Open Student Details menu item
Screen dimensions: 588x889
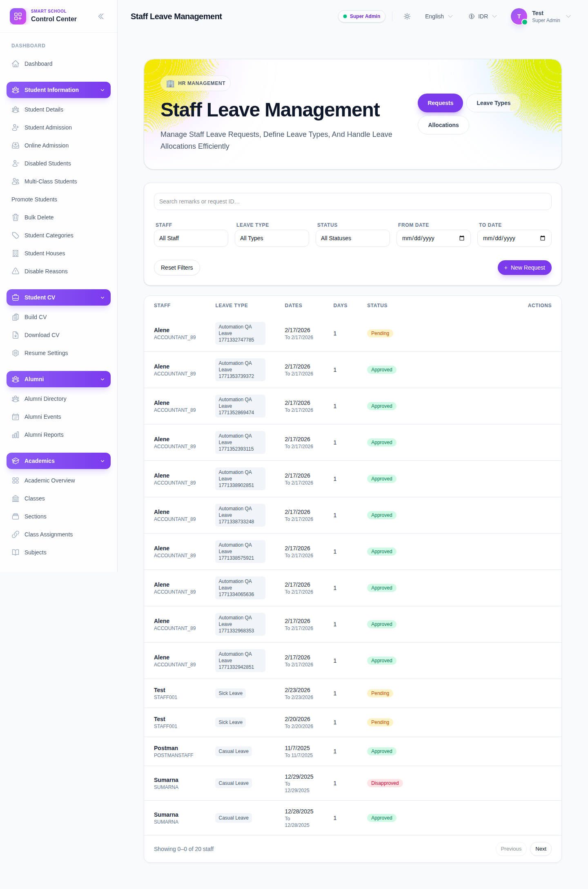pyautogui.click(x=58, y=109)
